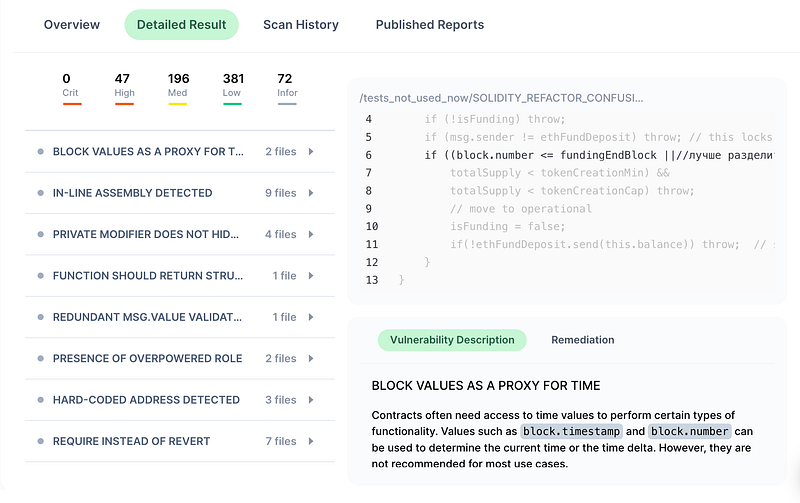The image size is (800, 503).
Task: Switch to the Remediation tab
Action: (582, 340)
